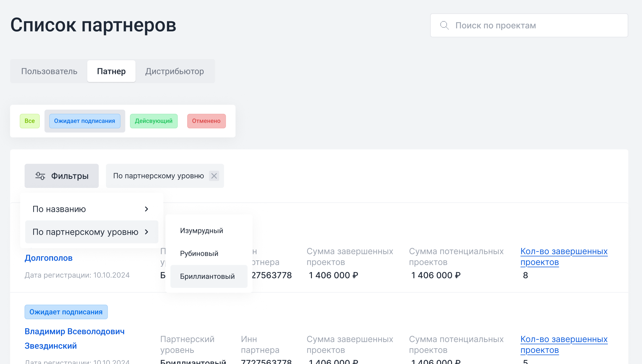642x364 pixels.
Task: Click Сумма потенциальных проектов label in Звездинский row
Action: coord(456,345)
